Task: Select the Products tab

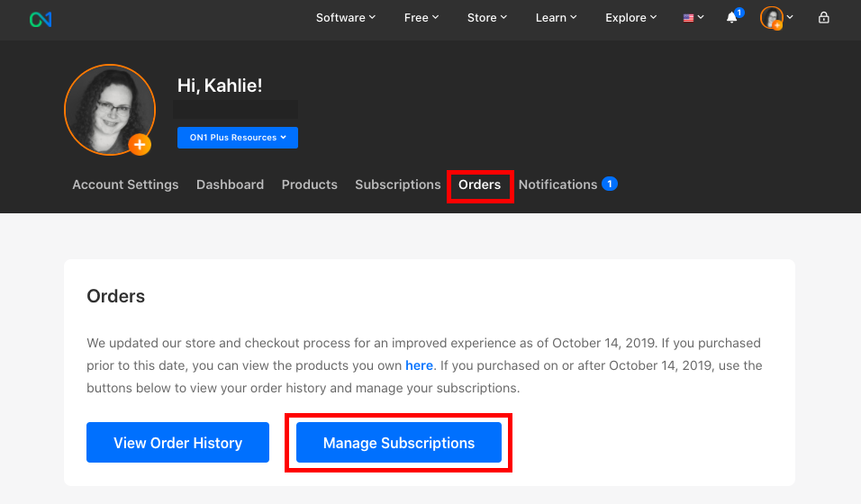Action: [309, 184]
